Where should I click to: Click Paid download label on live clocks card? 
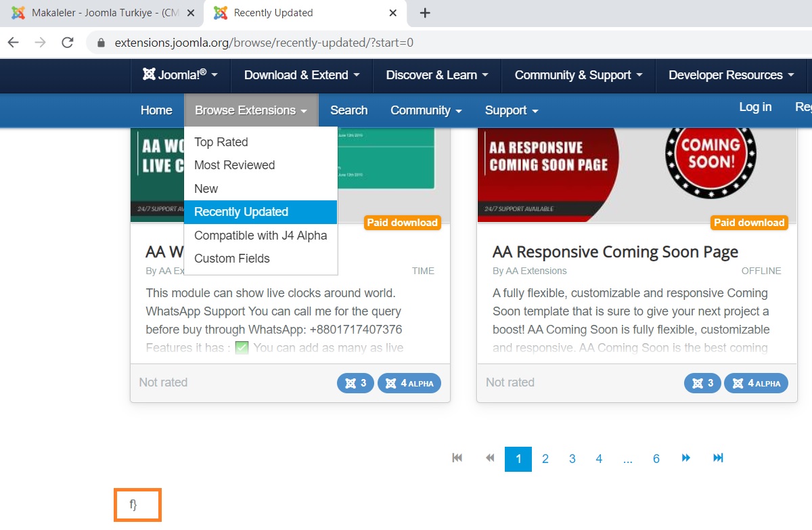pyautogui.click(x=403, y=223)
